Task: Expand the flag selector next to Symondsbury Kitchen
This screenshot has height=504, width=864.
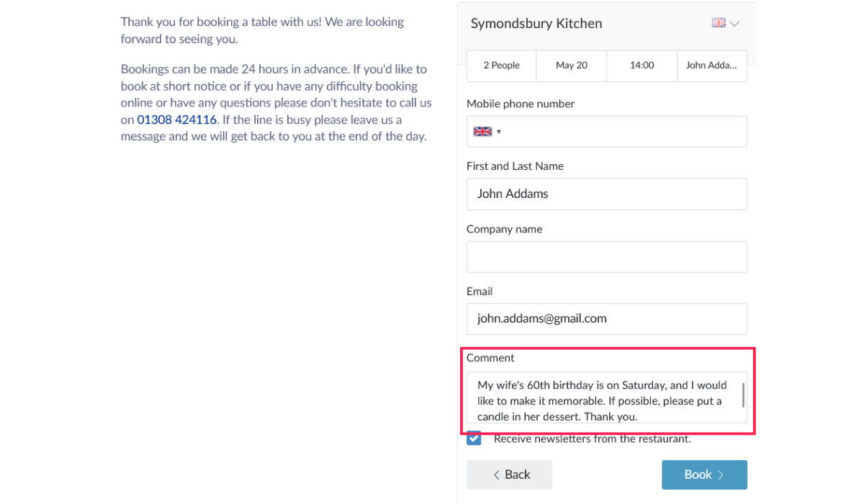Action: 724,22
